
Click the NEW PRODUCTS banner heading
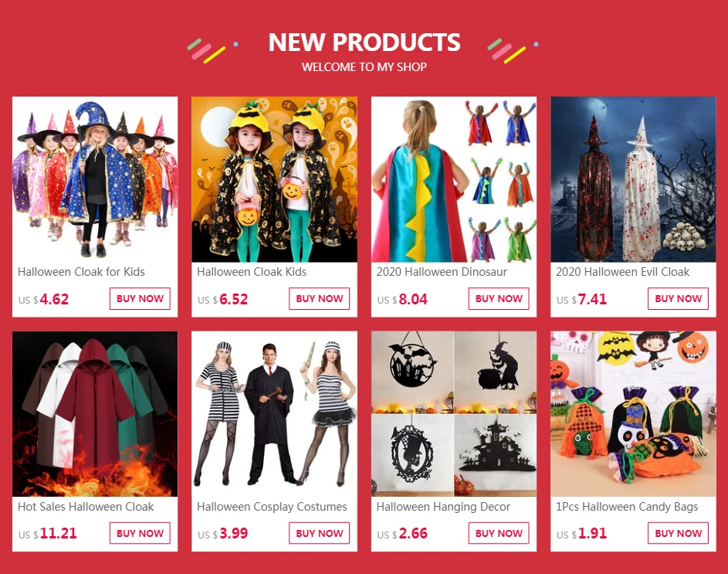click(x=364, y=42)
